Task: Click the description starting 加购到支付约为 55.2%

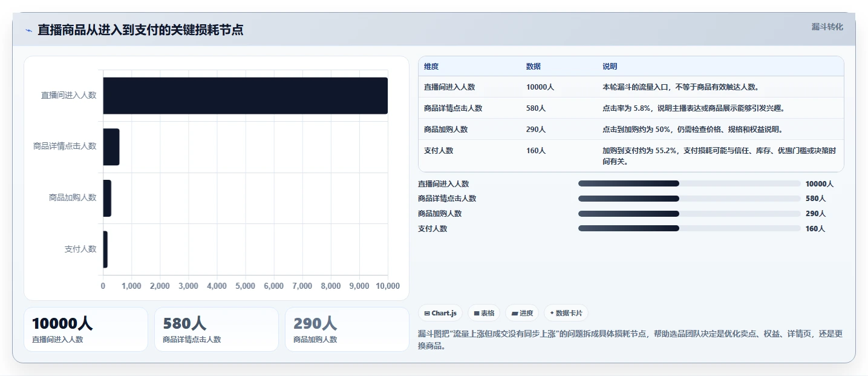Action: point(719,156)
